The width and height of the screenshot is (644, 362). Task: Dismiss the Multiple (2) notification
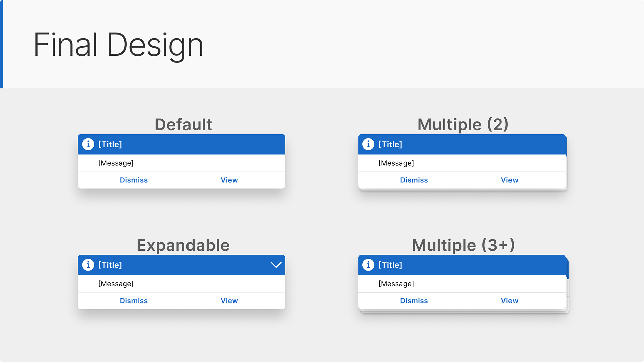(x=414, y=180)
